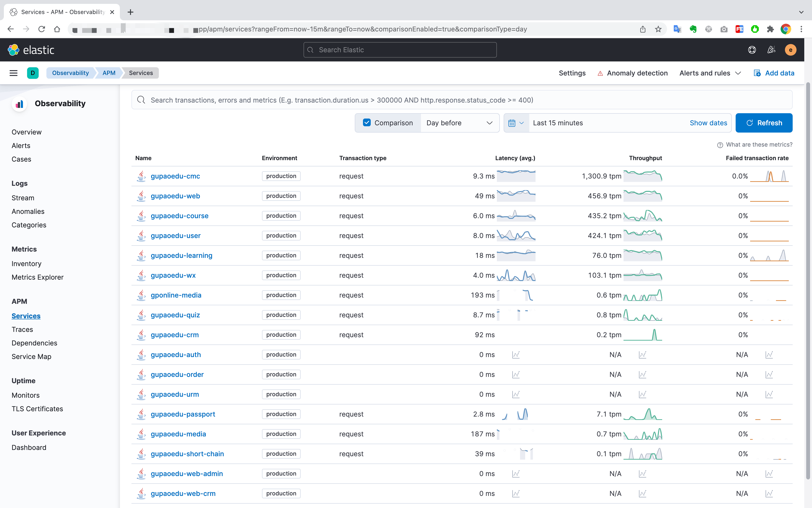Image resolution: width=812 pixels, height=508 pixels.
Task: Open the calendar quick date menu
Action: (516, 123)
